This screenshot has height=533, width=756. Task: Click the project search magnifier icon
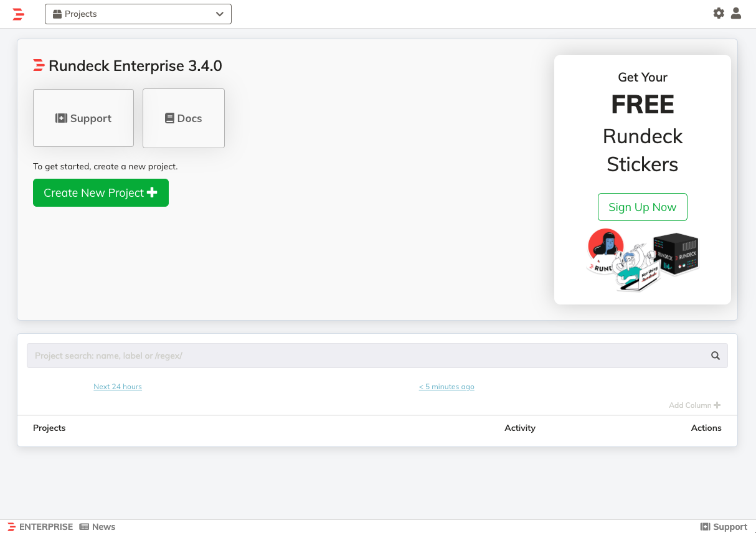[716, 356]
